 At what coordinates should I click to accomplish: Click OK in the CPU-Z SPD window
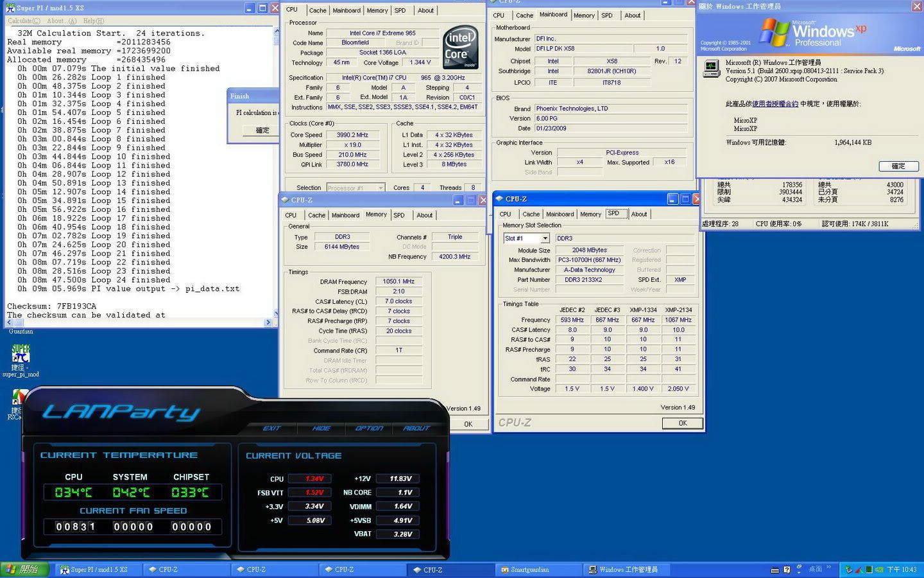pyautogui.click(x=683, y=423)
